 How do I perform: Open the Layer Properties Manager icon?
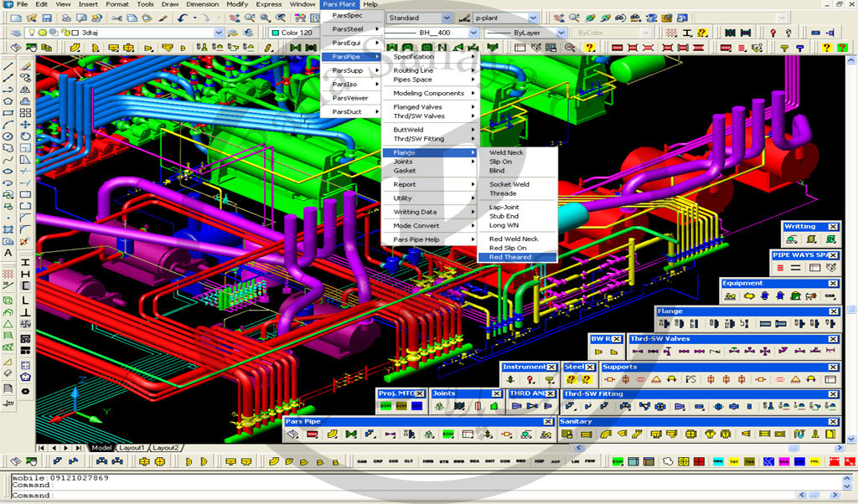(x=16, y=33)
